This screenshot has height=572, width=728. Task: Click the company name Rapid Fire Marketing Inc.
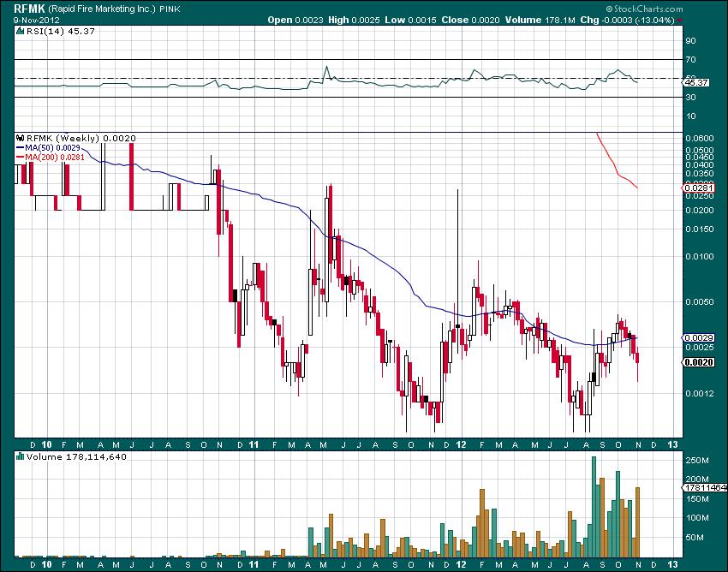click(102, 9)
